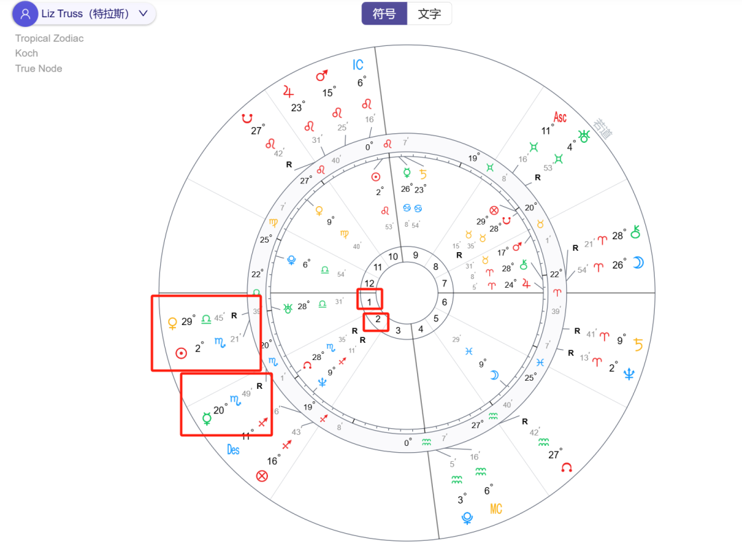Click the outer-ring Jupiter glyph at 23° Leo
742x560 pixels.
[x=288, y=91]
